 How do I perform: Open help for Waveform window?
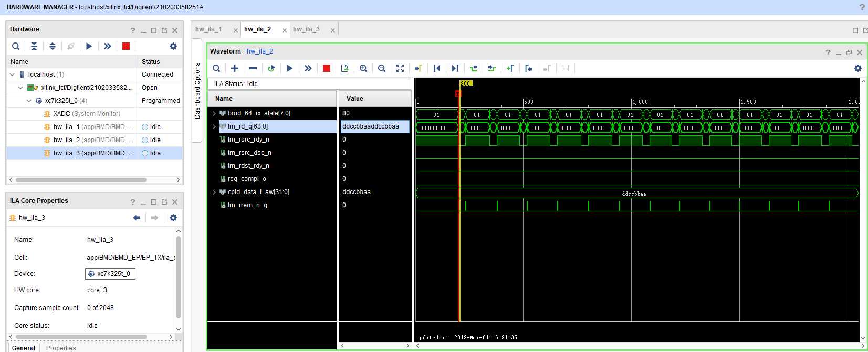tap(828, 52)
